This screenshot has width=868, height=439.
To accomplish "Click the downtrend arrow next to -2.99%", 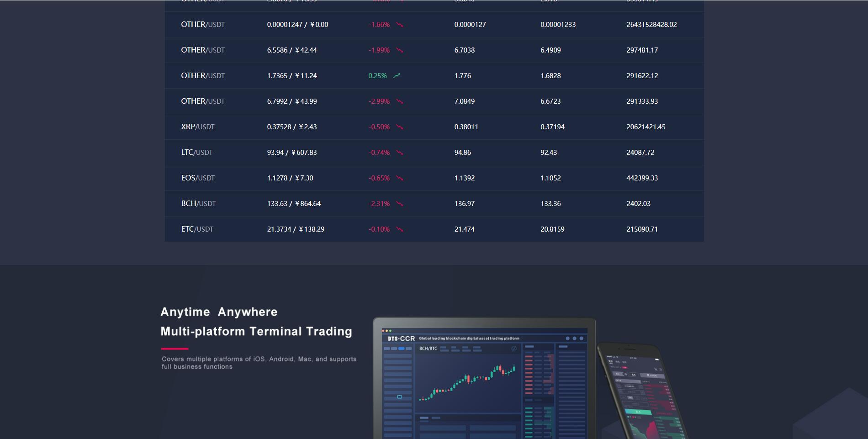I will (x=399, y=101).
